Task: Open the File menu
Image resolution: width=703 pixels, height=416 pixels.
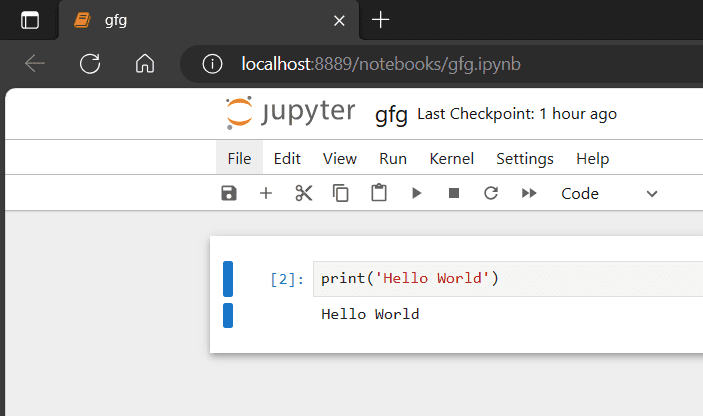Action: coord(239,159)
